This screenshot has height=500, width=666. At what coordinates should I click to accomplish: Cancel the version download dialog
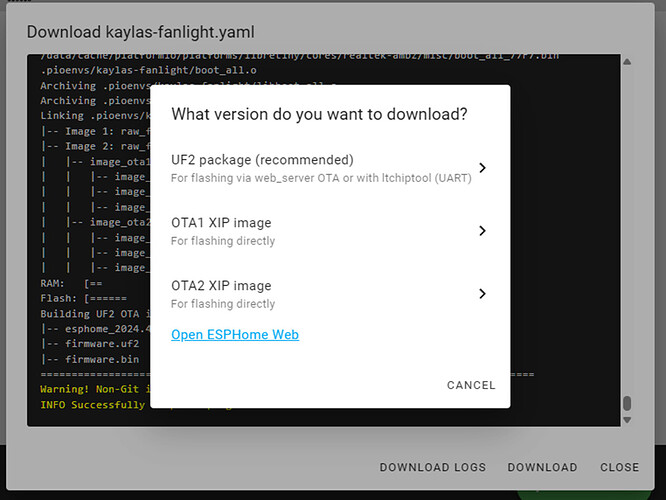coord(471,385)
